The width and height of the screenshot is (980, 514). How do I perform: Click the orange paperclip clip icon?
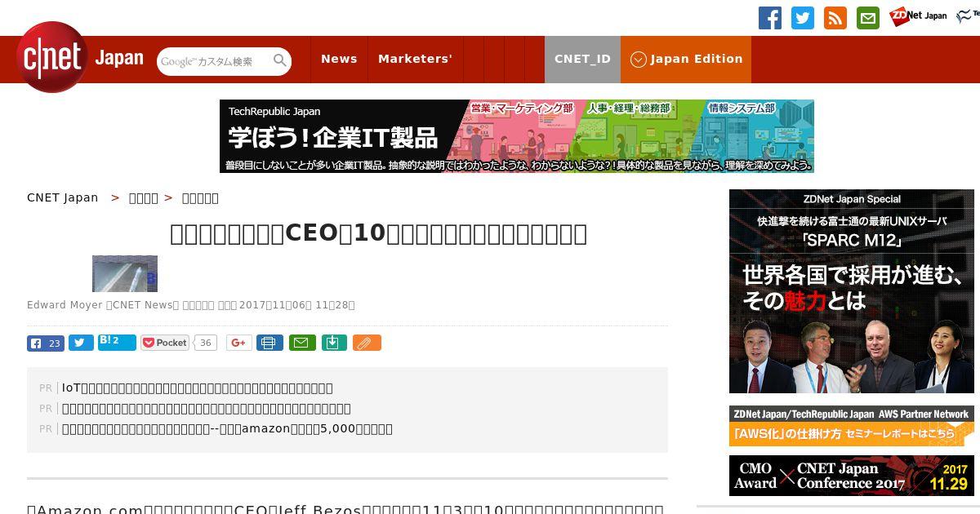coord(367,343)
